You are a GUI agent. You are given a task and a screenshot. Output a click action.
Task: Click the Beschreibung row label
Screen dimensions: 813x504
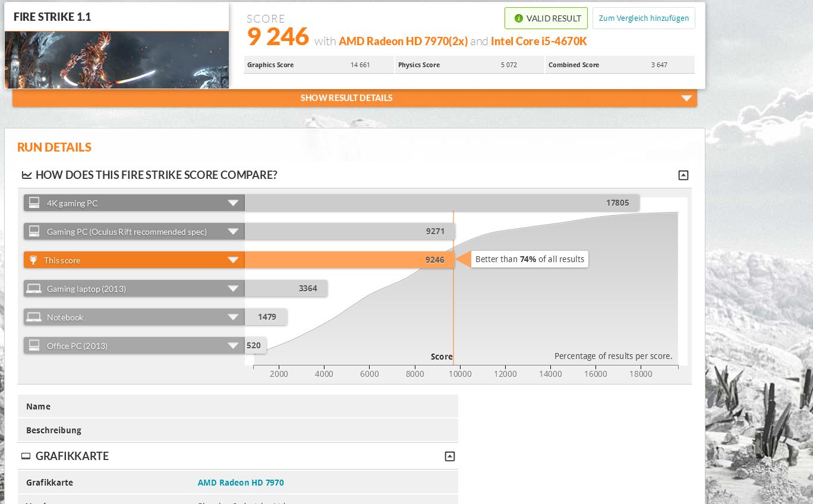53,430
